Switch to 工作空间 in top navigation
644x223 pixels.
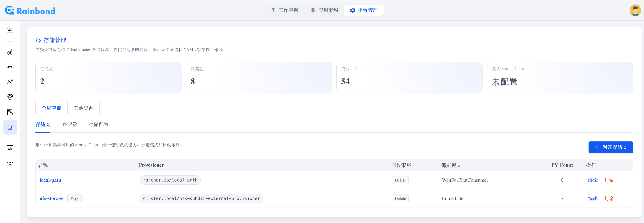pyautogui.click(x=285, y=10)
